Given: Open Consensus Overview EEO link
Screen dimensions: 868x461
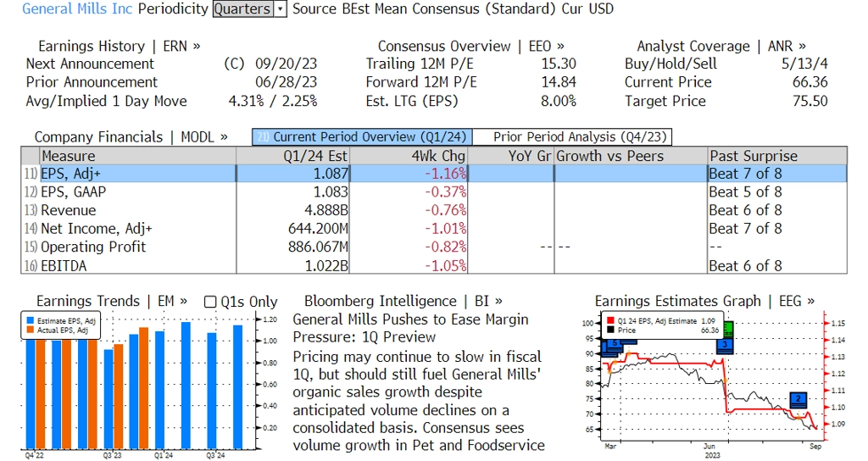Looking at the screenshot, I should pyautogui.click(x=471, y=47).
